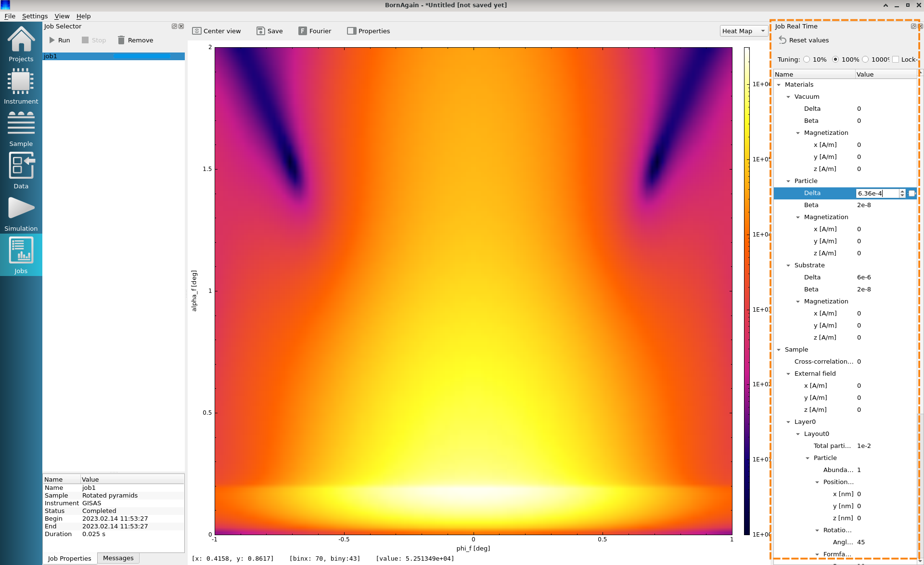This screenshot has width=924, height=565.
Task: Open the Data view
Action: click(x=21, y=171)
